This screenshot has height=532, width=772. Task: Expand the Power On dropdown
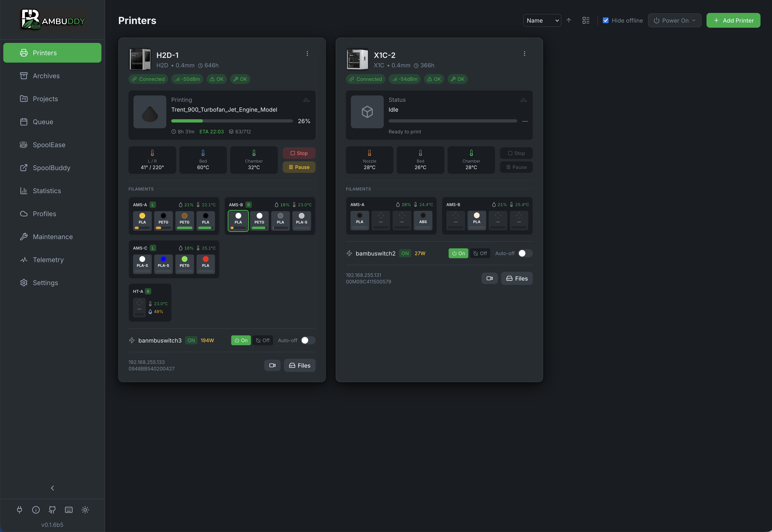click(674, 20)
